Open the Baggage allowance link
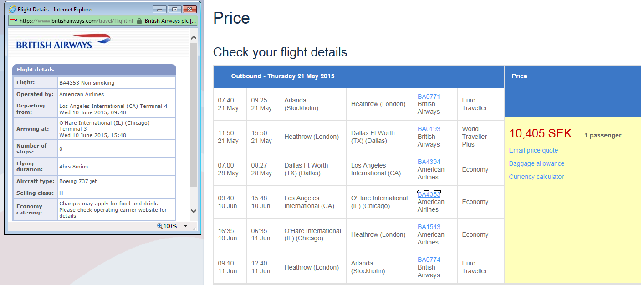This screenshot has height=285, width=644. click(x=537, y=163)
